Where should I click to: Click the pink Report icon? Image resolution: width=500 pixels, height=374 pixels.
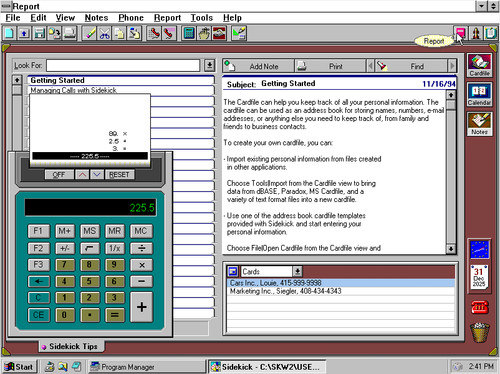point(460,33)
